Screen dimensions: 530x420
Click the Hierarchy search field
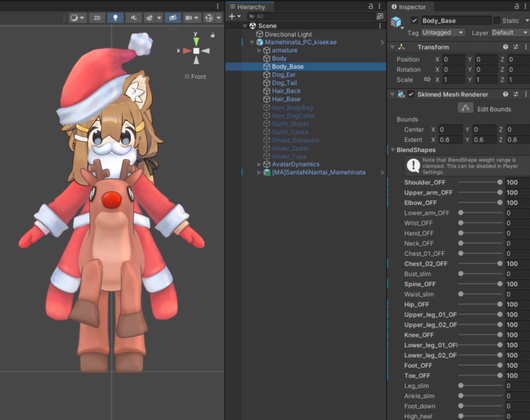point(311,16)
